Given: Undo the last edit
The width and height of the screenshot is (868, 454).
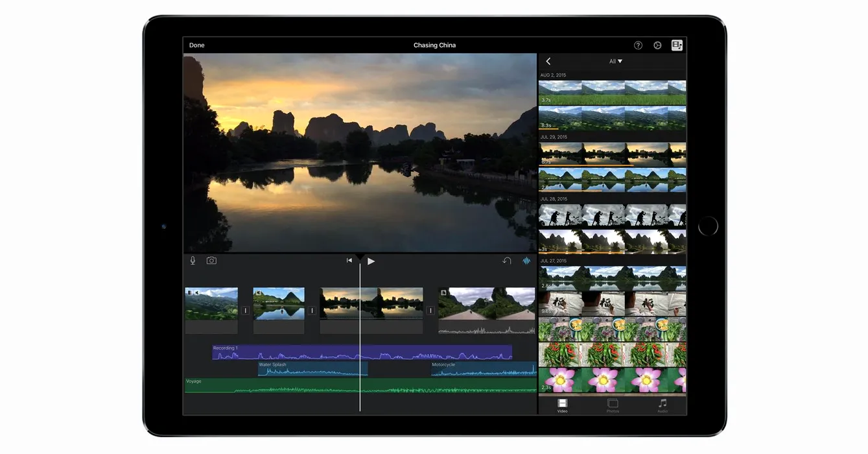Looking at the screenshot, I should click(x=507, y=261).
